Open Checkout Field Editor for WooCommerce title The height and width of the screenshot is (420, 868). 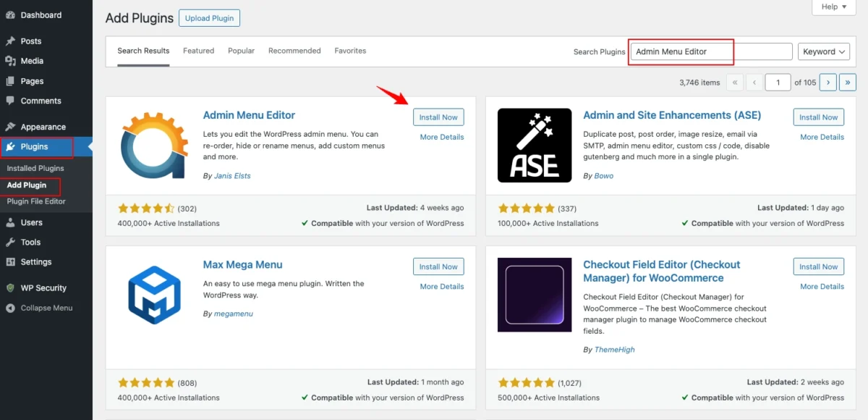662,271
